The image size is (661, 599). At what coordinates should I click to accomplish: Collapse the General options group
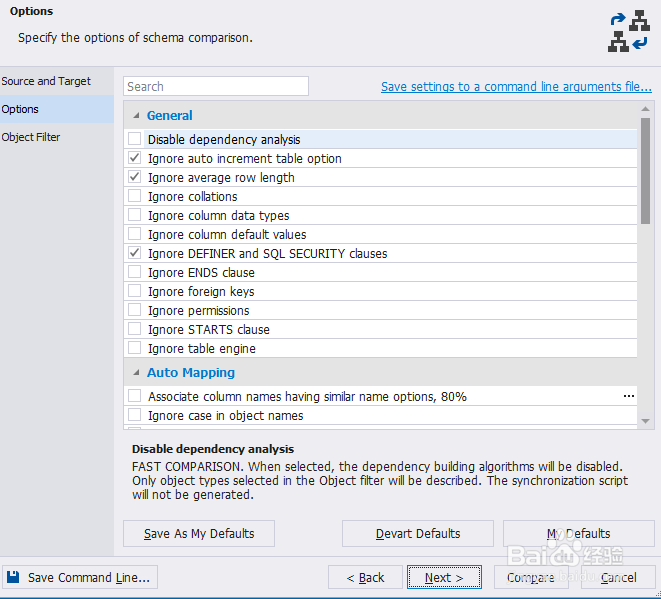135,116
